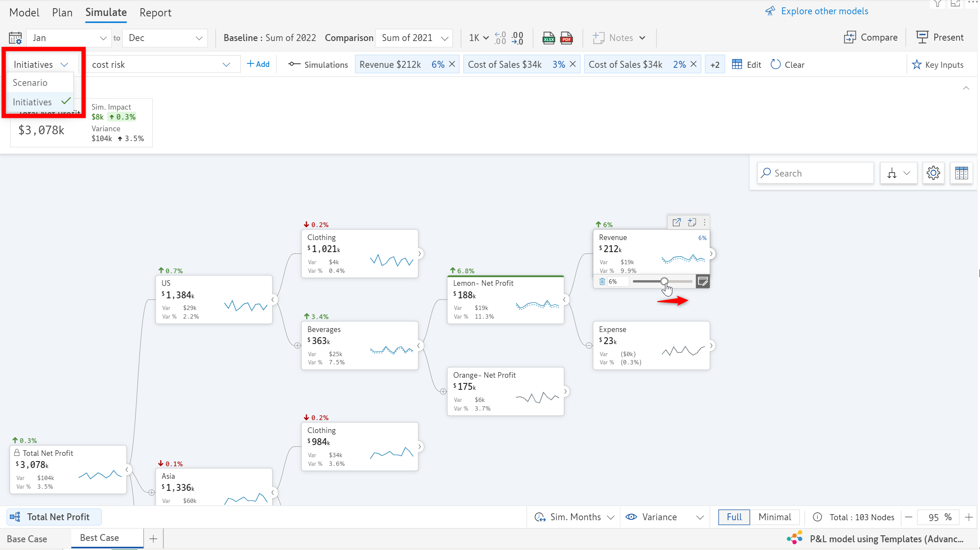The image size is (980, 550).
Task: Click the delete trash icon on Revenue slider
Action: pos(602,281)
